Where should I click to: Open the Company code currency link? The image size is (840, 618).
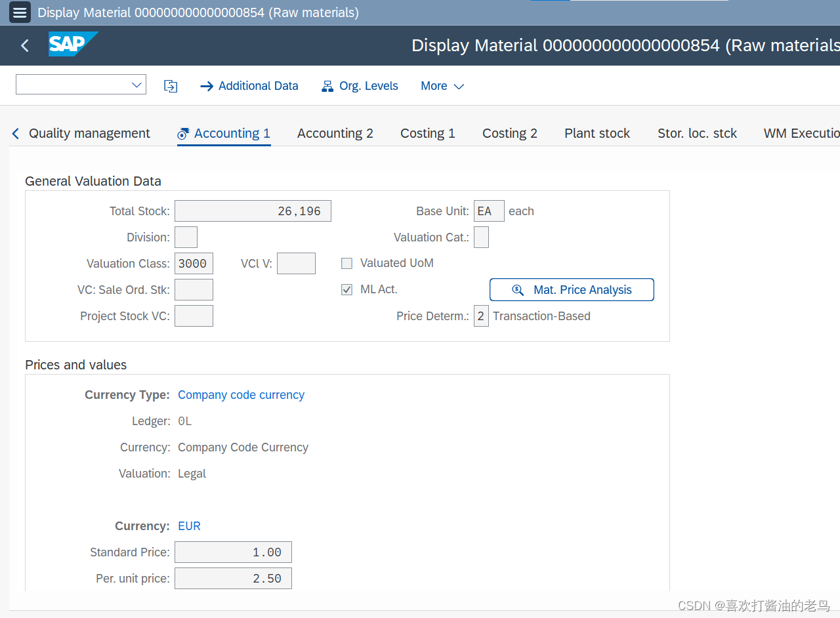pos(241,394)
